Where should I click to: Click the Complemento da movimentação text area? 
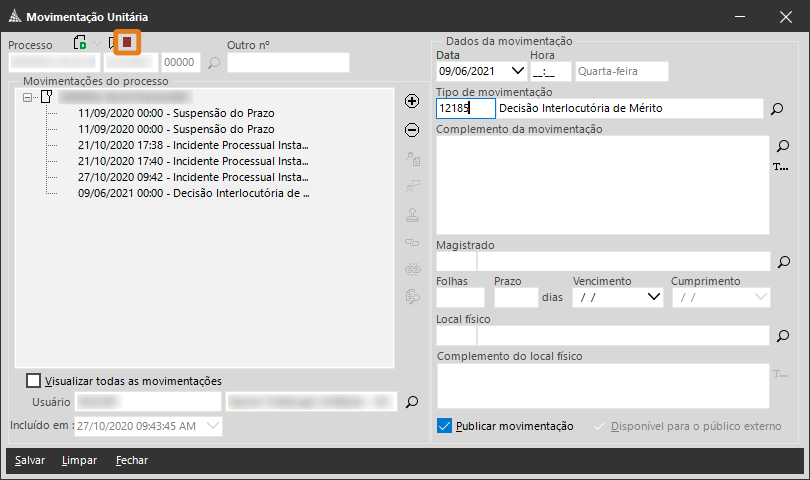point(603,185)
